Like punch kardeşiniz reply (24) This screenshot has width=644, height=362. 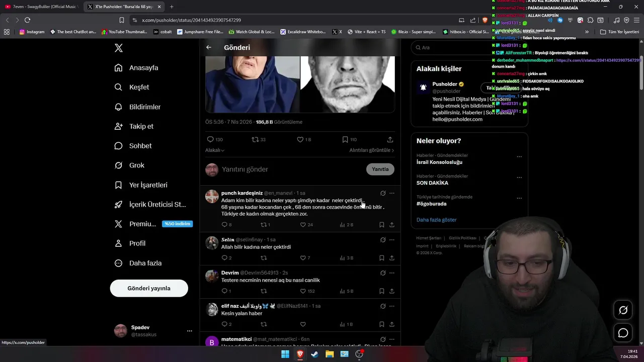(x=303, y=225)
